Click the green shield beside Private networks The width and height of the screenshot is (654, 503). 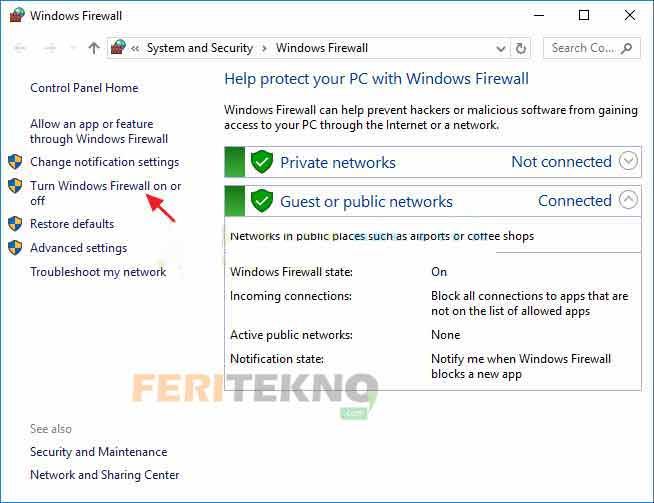pyautogui.click(x=262, y=162)
